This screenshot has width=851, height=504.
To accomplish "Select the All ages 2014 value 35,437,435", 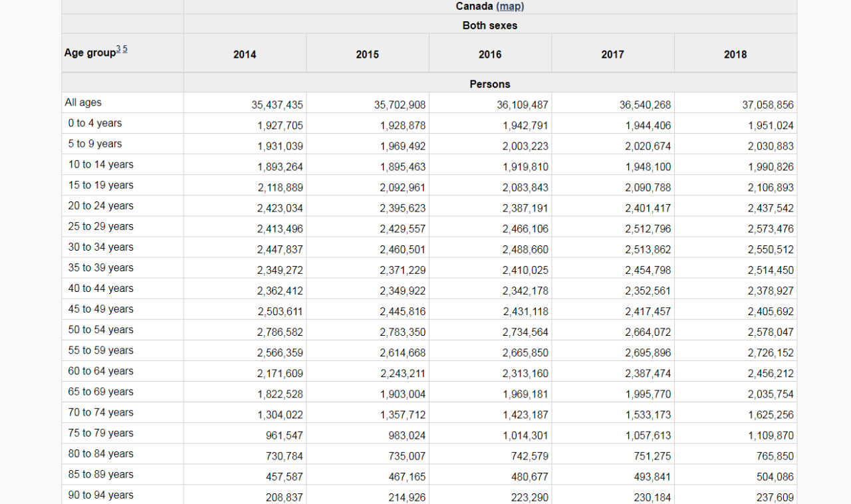I will pyautogui.click(x=277, y=105).
